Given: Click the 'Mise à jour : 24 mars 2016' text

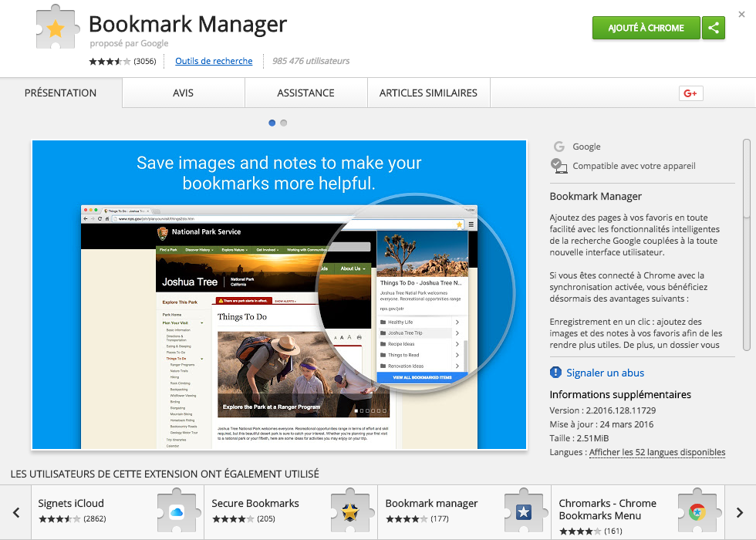Looking at the screenshot, I should point(602,424).
